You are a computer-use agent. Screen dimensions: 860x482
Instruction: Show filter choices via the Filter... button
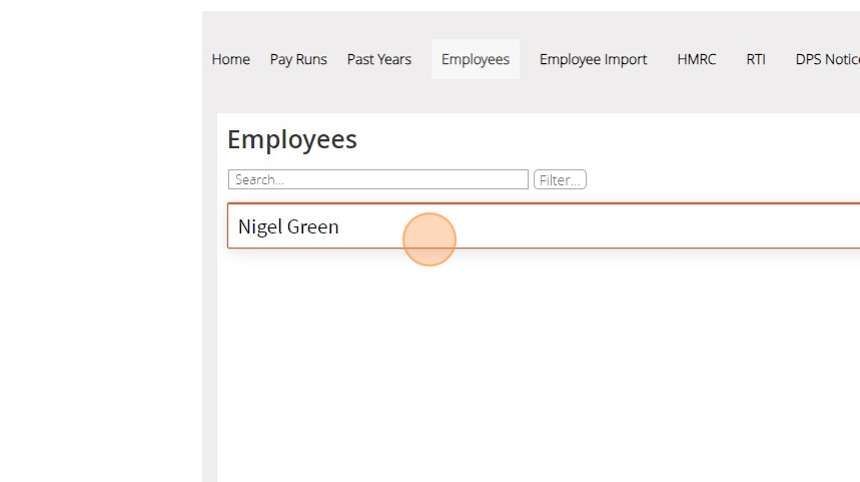pos(560,179)
